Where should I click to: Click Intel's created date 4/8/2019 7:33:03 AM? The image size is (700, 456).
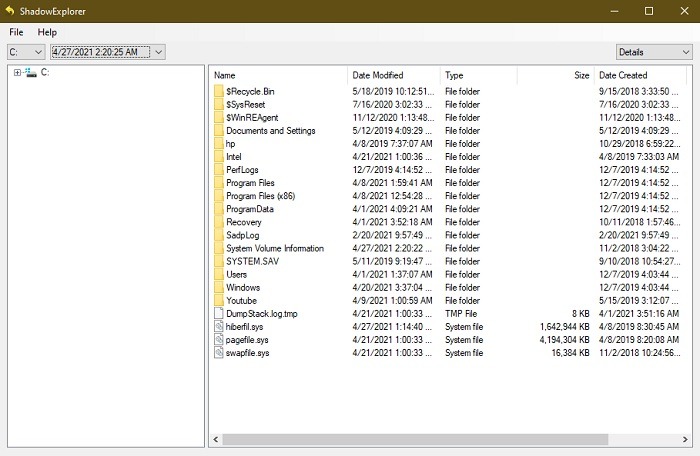[x=639, y=157]
